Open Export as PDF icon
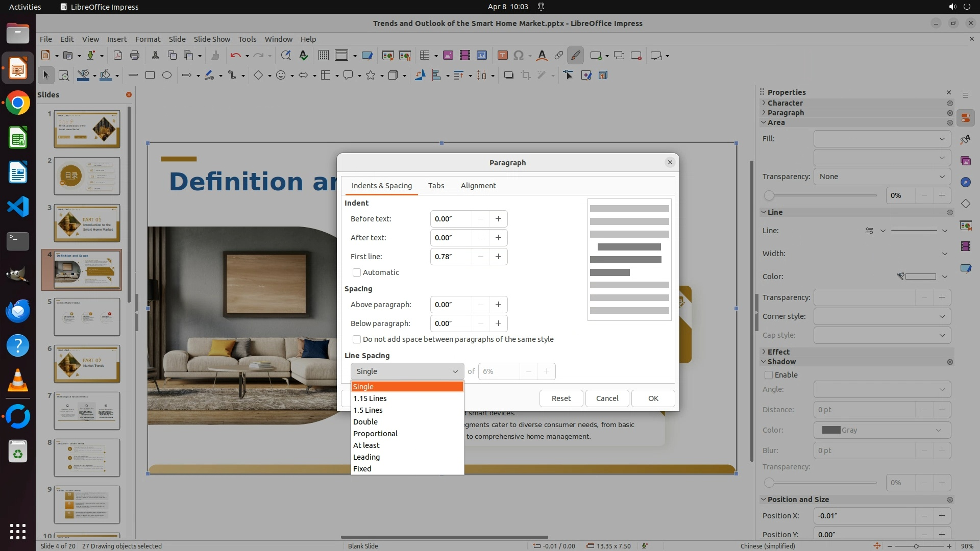Image resolution: width=980 pixels, height=551 pixels. point(118,56)
